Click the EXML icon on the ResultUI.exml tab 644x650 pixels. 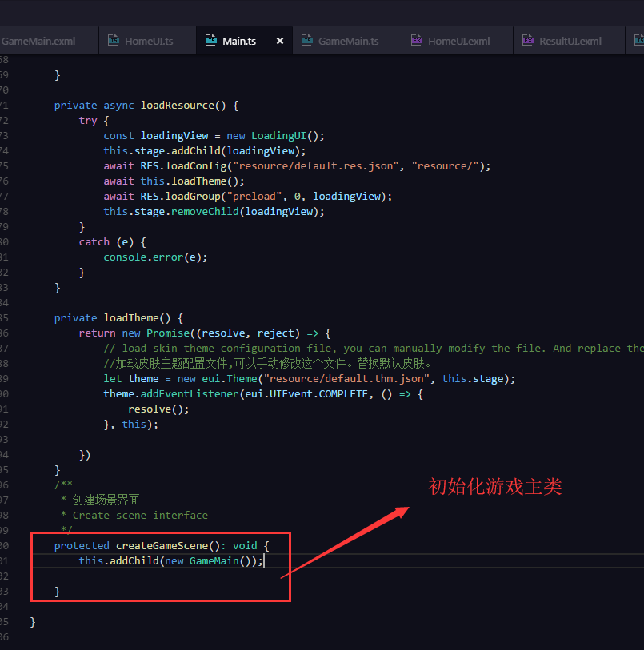click(x=529, y=39)
